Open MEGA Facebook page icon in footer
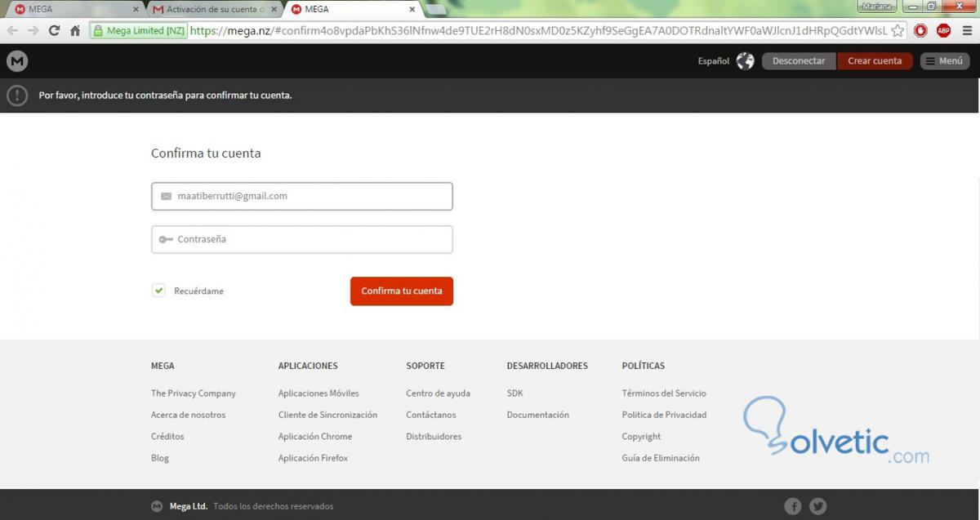The width and height of the screenshot is (980, 520). 793,506
